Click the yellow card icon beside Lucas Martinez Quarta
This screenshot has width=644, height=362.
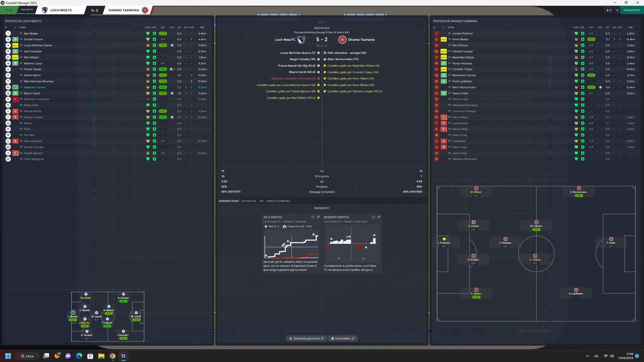16,45
